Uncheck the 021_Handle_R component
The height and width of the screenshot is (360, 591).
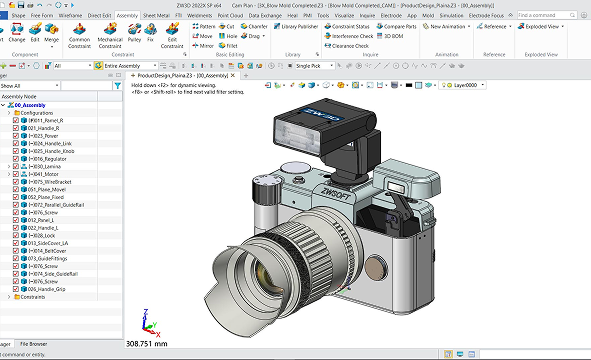click(16, 128)
